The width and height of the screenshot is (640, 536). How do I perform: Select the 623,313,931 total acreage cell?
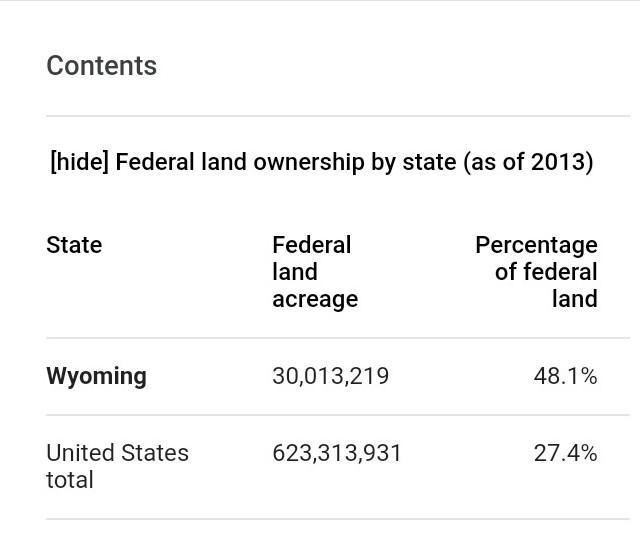(336, 453)
